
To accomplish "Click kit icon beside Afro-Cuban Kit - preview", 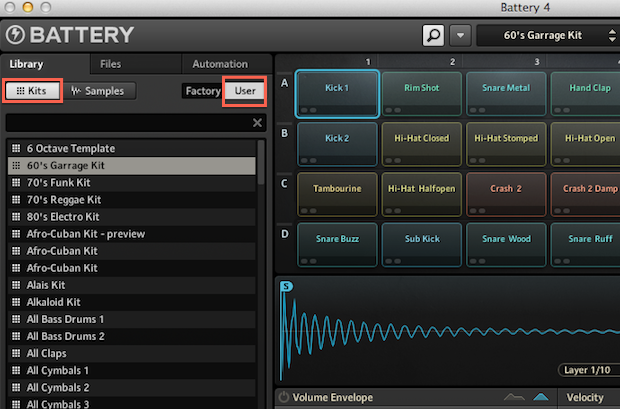I will (16, 234).
